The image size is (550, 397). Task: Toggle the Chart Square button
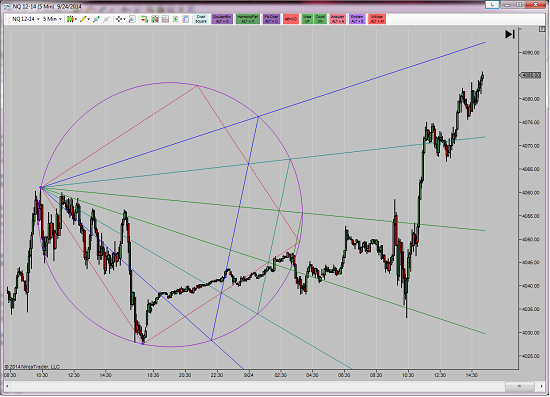(x=201, y=19)
